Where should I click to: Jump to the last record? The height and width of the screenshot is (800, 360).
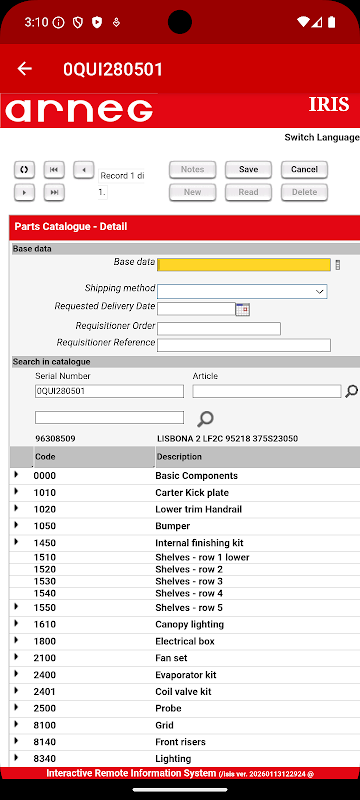point(54,192)
